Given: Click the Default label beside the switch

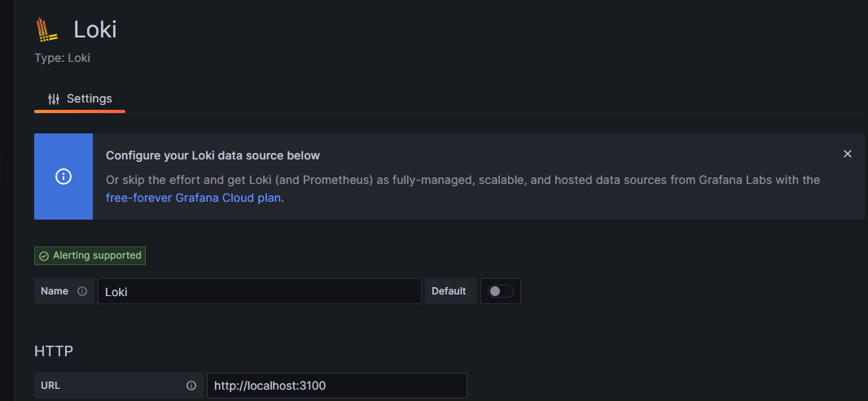Looking at the screenshot, I should 449,291.
